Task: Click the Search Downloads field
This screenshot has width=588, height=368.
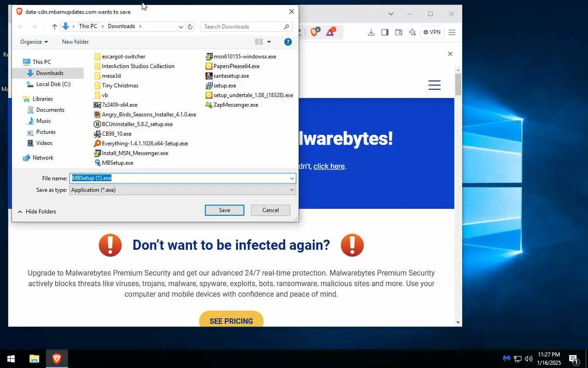Action: coord(247,27)
